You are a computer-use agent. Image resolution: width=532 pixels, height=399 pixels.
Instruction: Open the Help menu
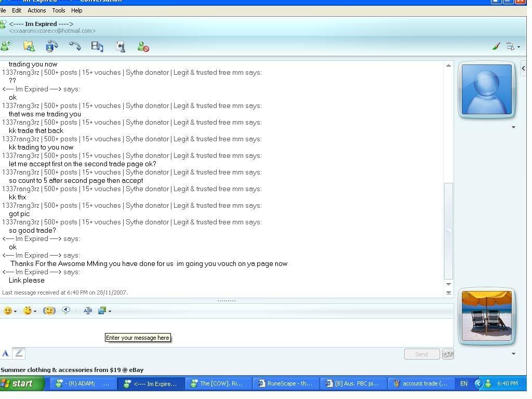(77, 10)
